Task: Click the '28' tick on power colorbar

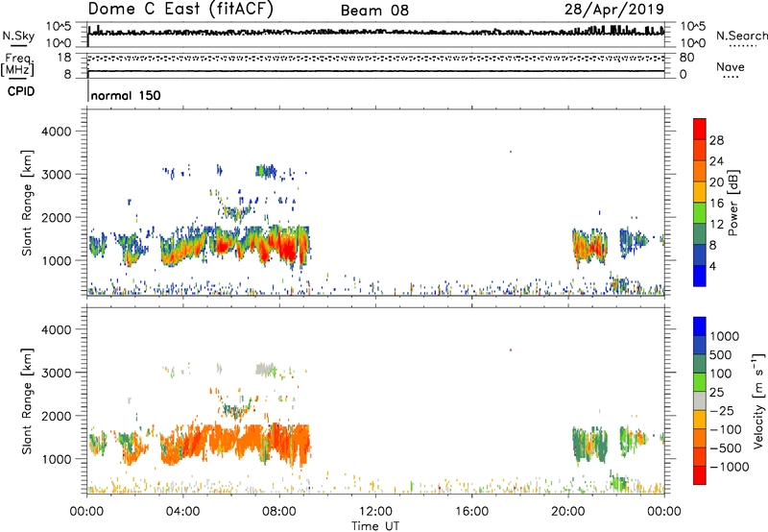Action: pyautogui.click(x=716, y=140)
